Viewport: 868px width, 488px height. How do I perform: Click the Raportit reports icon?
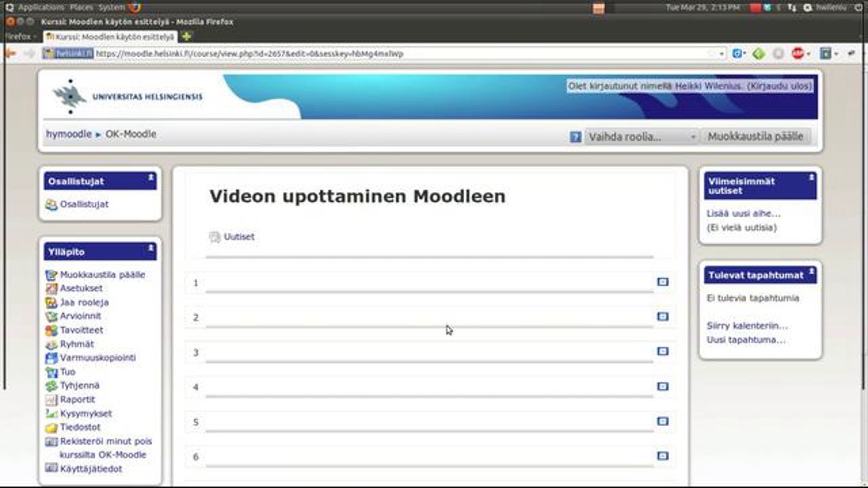[x=51, y=400]
